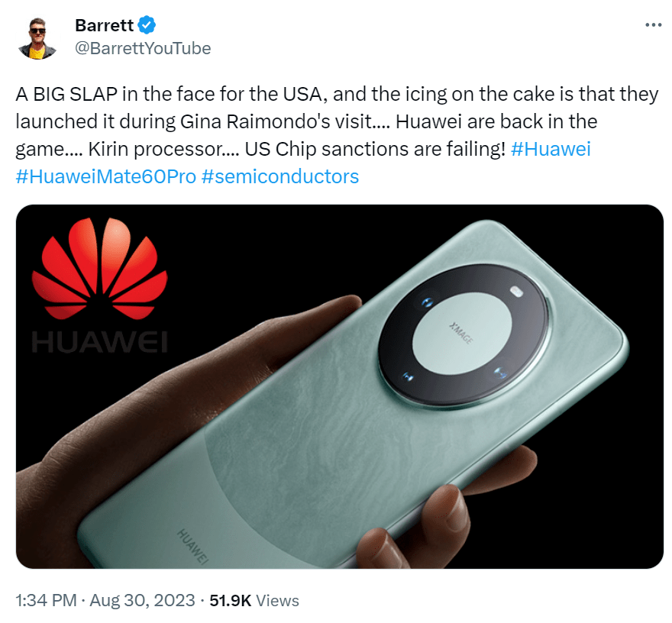Open the three-dot more options menu

click(x=653, y=25)
